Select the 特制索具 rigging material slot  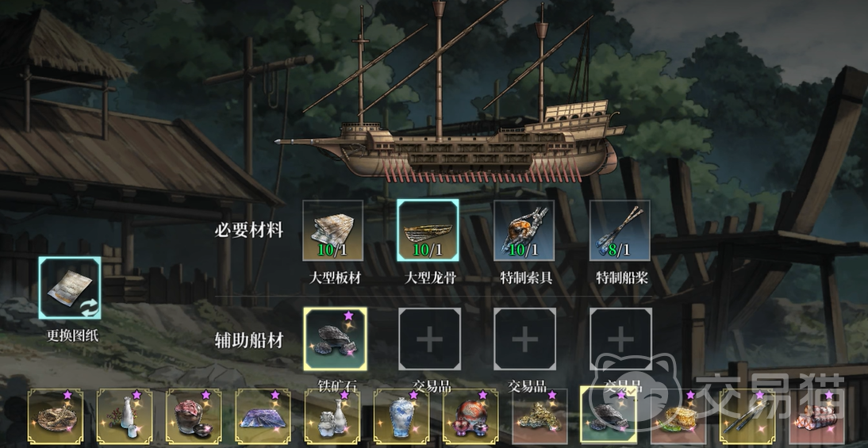click(524, 230)
